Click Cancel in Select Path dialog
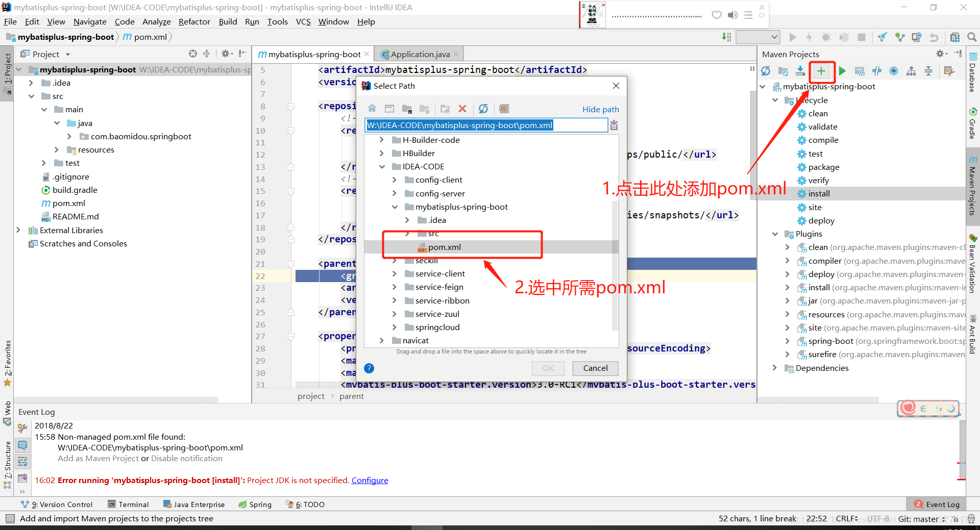The height and width of the screenshot is (530, 980). point(595,368)
